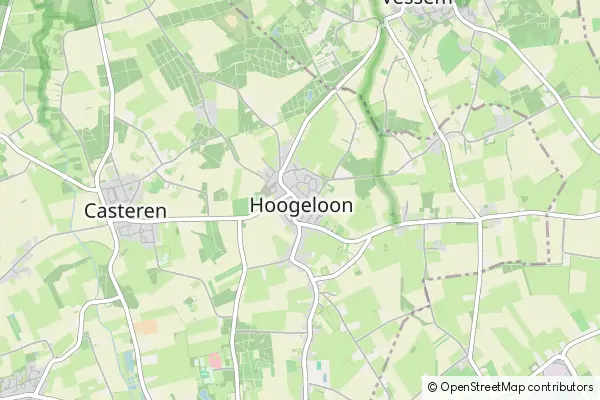Select the orange field south of Casteren
600x400 pixels.
(146, 327)
